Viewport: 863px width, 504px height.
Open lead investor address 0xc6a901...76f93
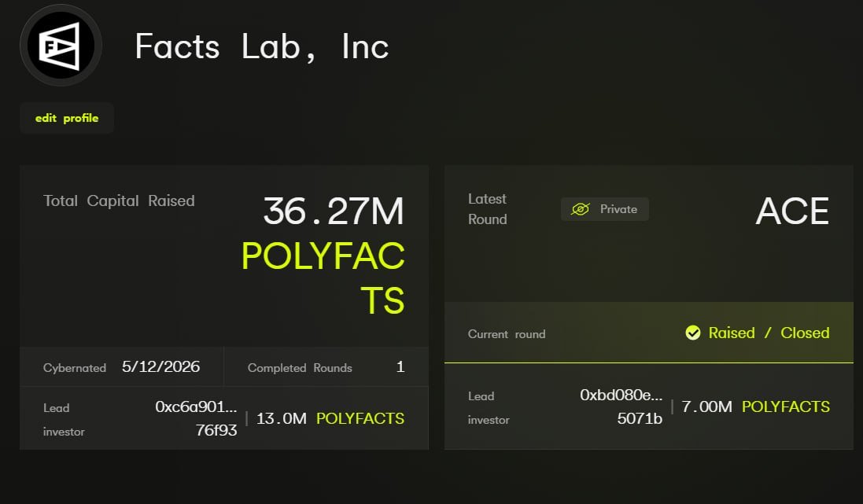coord(196,418)
